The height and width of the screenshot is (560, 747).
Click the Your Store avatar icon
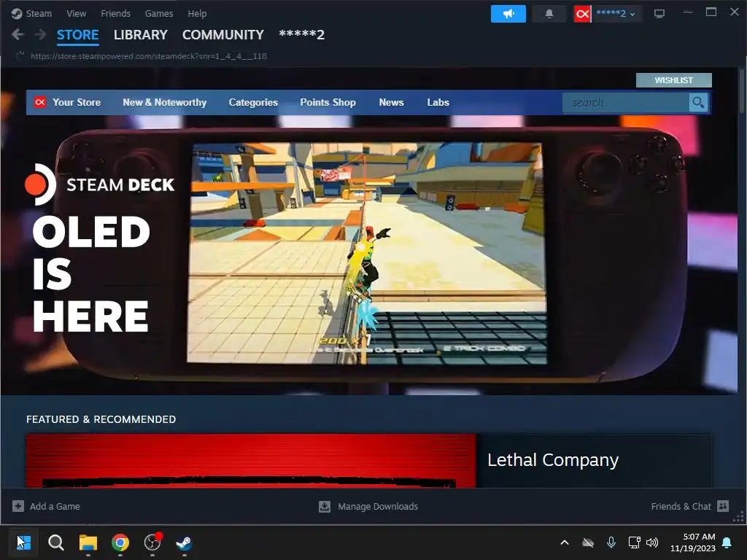[x=41, y=102]
